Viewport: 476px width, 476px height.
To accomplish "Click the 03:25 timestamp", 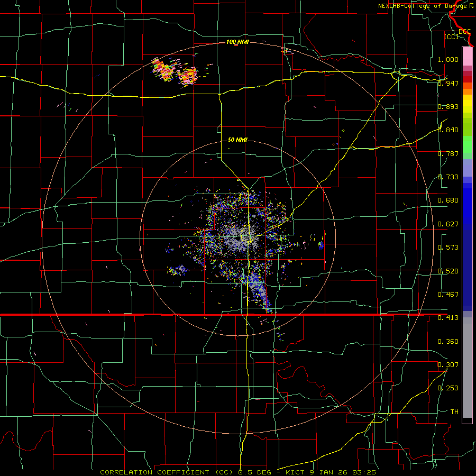I will point(364,472).
